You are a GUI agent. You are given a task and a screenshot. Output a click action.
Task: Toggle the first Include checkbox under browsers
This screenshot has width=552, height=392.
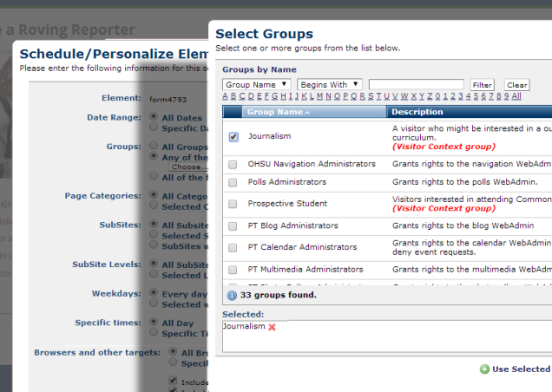pyautogui.click(x=173, y=381)
